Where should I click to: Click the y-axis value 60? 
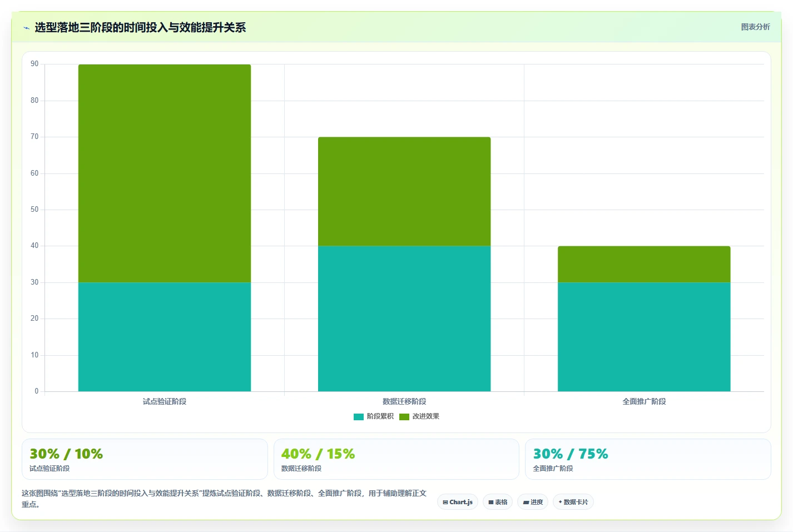coord(34,173)
